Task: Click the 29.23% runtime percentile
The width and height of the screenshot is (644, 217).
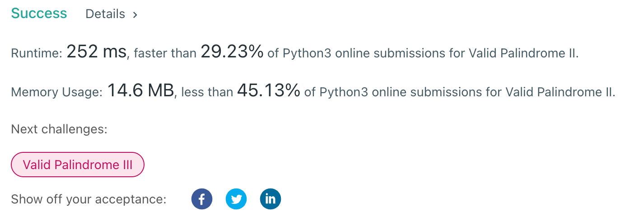Action: 232,52
